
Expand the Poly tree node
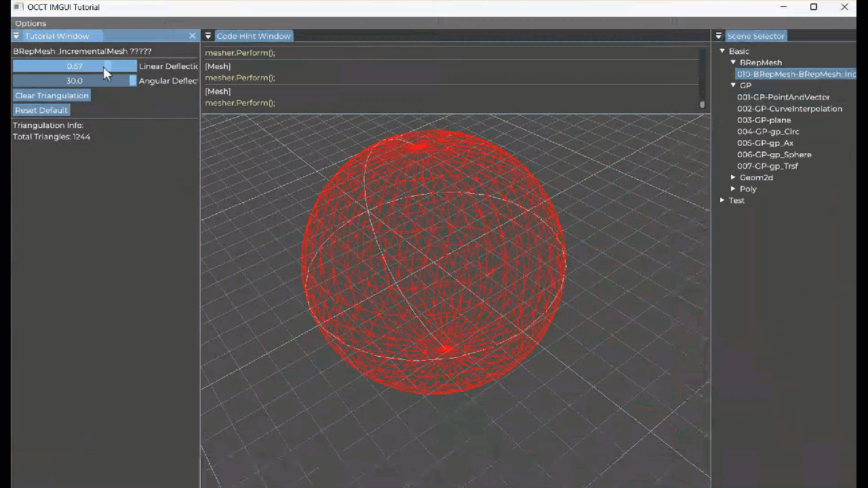pos(733,189)
